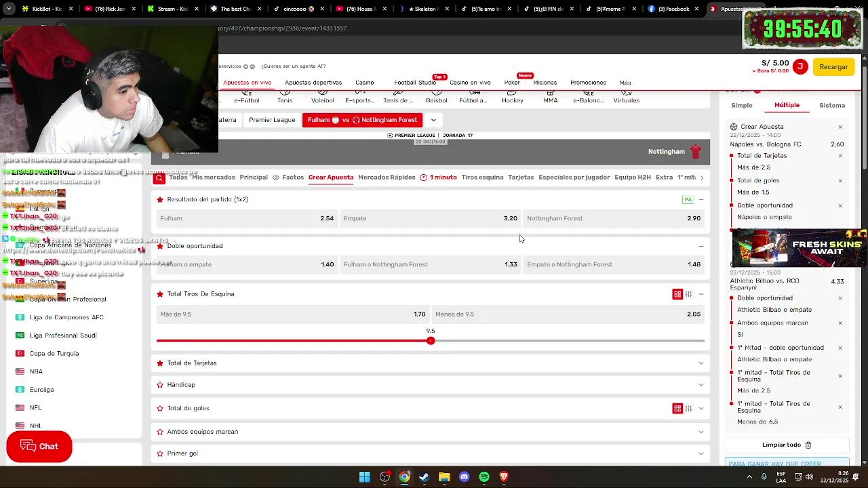Click the red search icon in the market tabs

(x=159, y=179)
